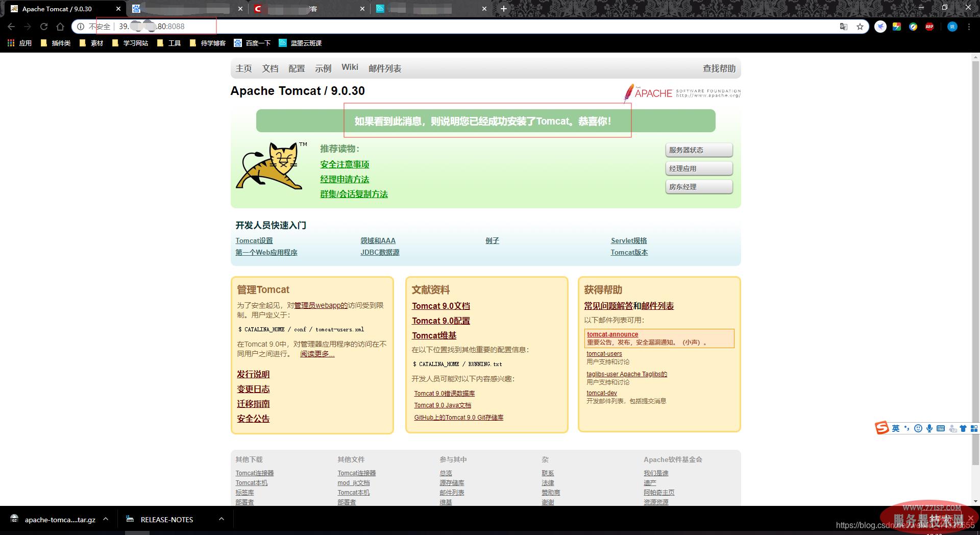Viewport: 980px width, 535px height.
Task: Open the 待学博客 bookmark folder
Action: (x=208, y=43)
